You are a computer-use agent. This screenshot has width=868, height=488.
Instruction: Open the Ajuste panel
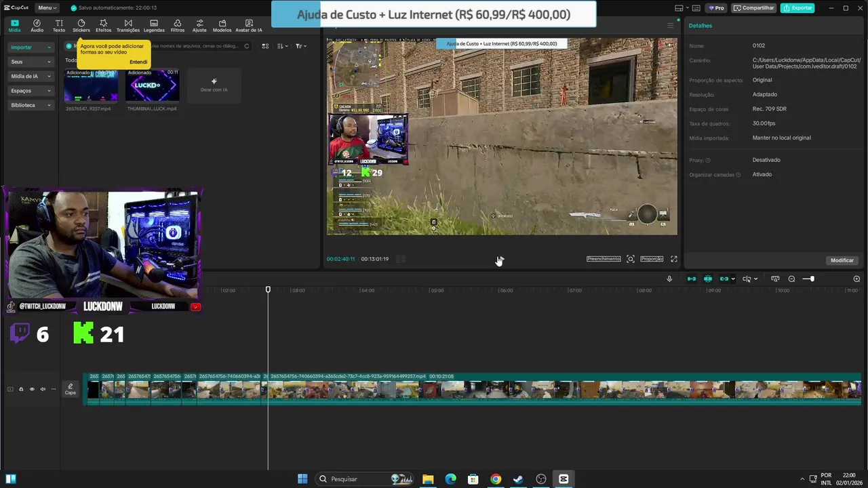click(x=199, y=26)
